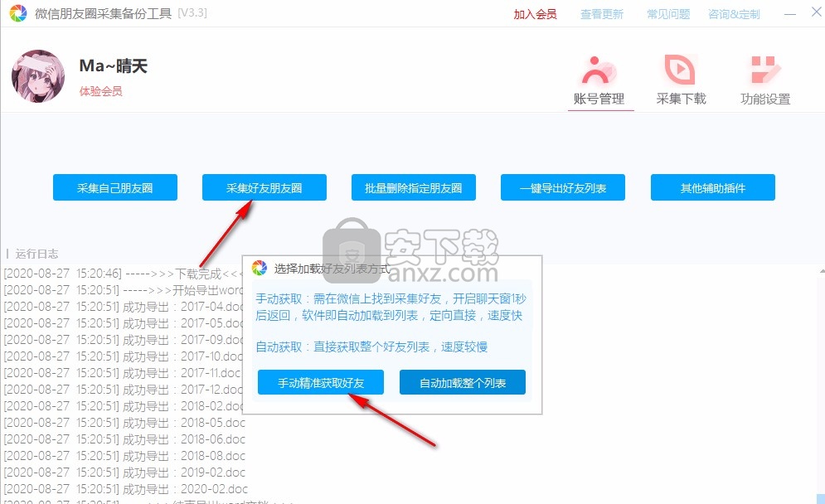
Task: Select the log line 成功导出 2020-02.doc
Action: click(x=126, y=489)
